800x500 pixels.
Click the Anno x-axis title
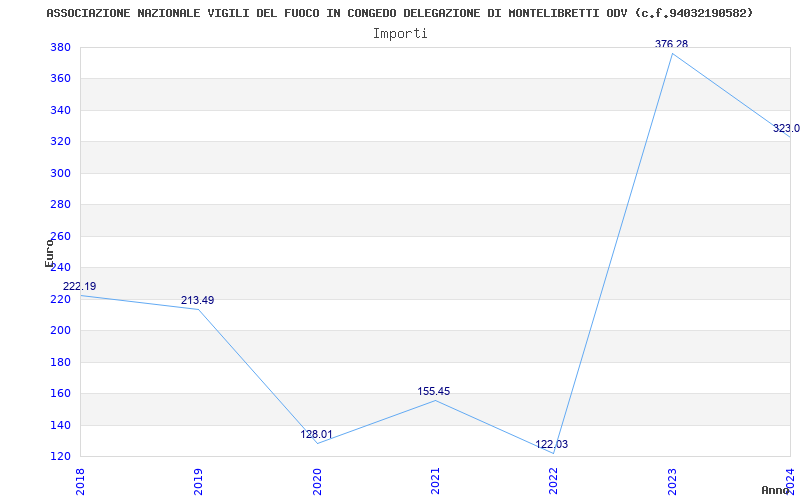click(x=776, y=490)
